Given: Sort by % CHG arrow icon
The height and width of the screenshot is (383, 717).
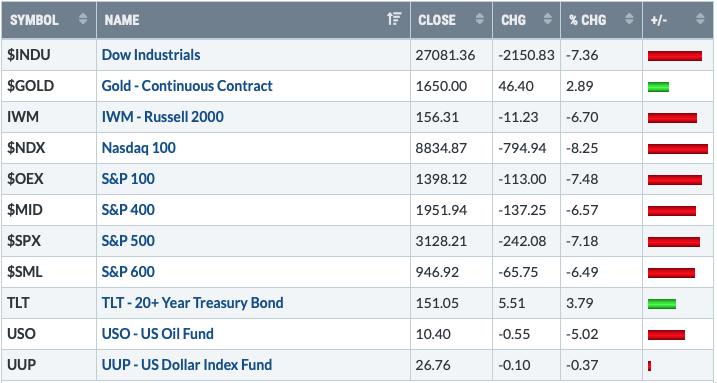Looking at the screenshot, I should 629,19.
